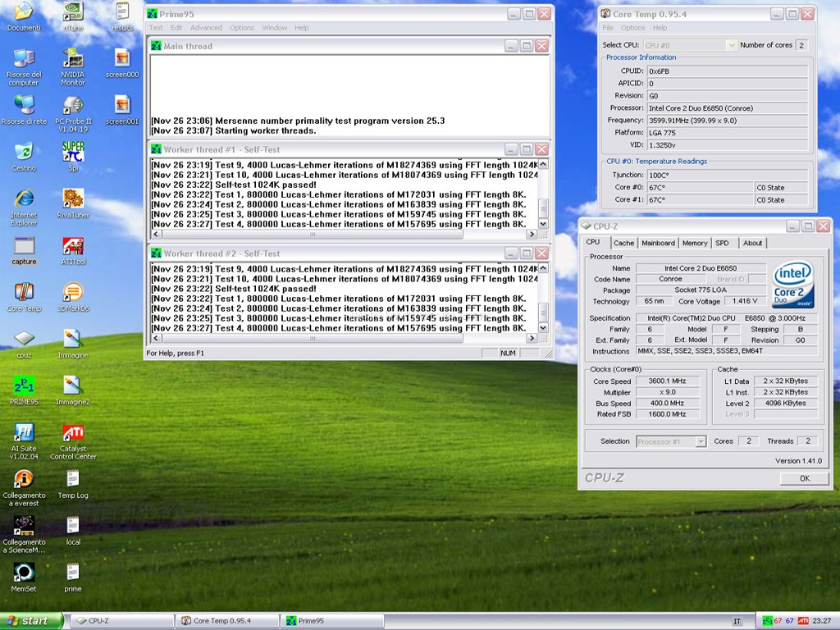
Task: Click "Self-test 1024K passed!" in Worker thread #1
Action: pos(266,185)
